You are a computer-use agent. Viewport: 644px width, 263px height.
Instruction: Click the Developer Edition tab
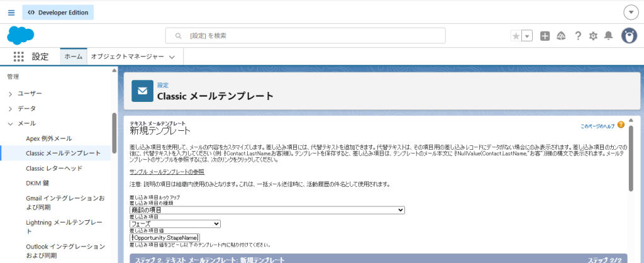click(x=58, y=13)
